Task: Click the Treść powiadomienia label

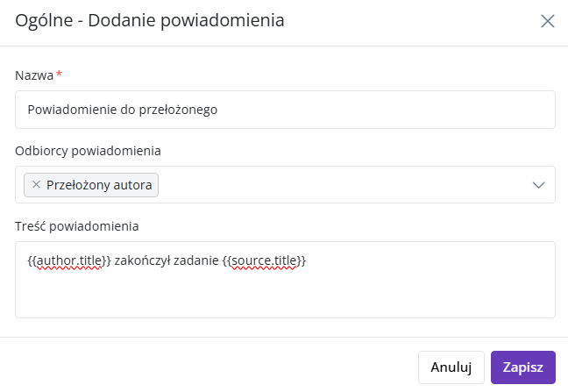Action: 77,226
